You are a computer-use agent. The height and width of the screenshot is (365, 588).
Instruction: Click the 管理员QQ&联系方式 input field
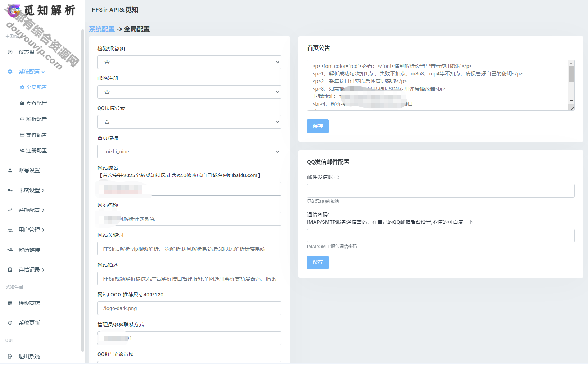[x=189, y=338]
